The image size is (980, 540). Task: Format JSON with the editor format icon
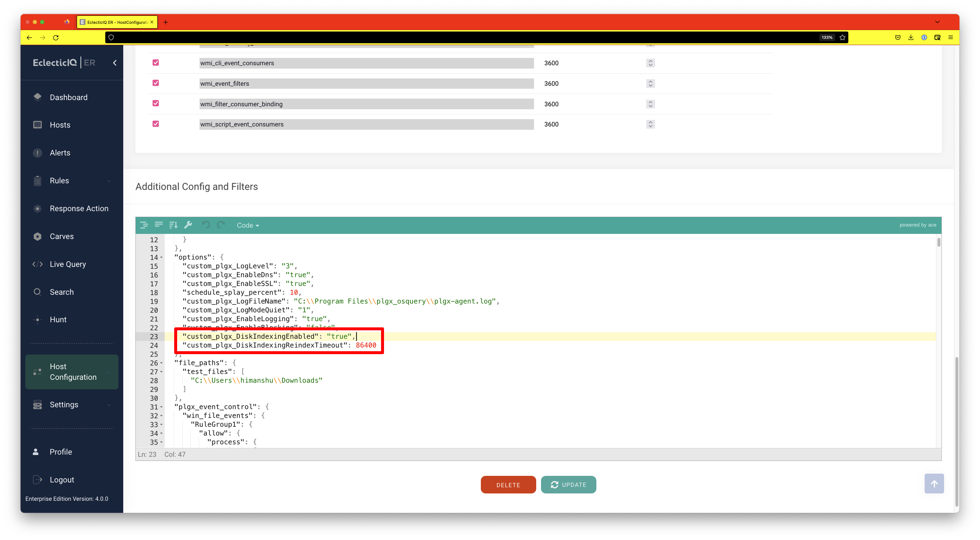tap(144, 225)
